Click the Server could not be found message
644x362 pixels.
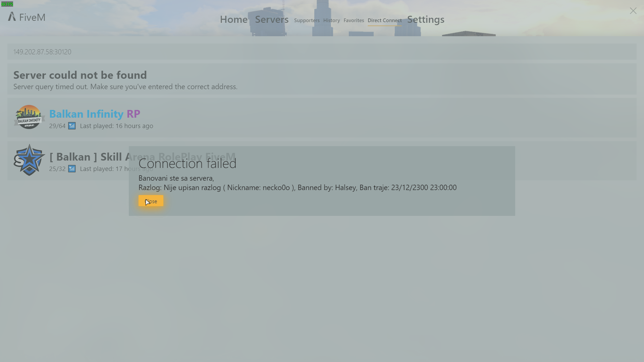click(x=80, y=75)
